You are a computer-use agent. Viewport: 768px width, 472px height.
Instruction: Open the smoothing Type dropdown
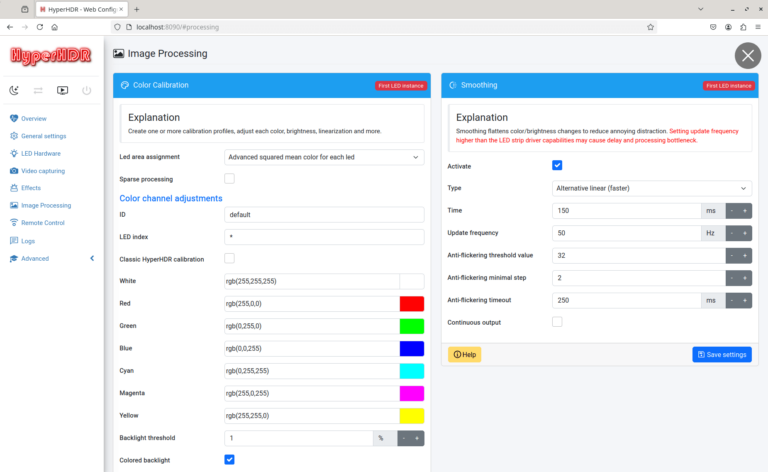point(651,188)
